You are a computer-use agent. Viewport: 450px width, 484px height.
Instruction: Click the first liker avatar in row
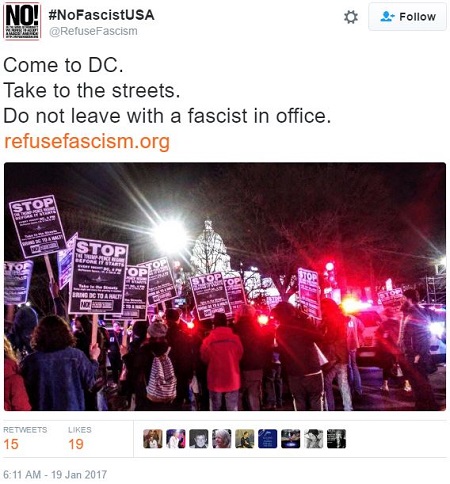tap(153, 439)
